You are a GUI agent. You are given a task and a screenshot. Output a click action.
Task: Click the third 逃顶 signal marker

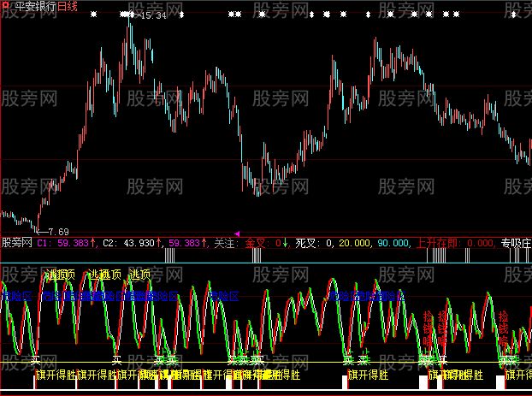coord(141,275)
